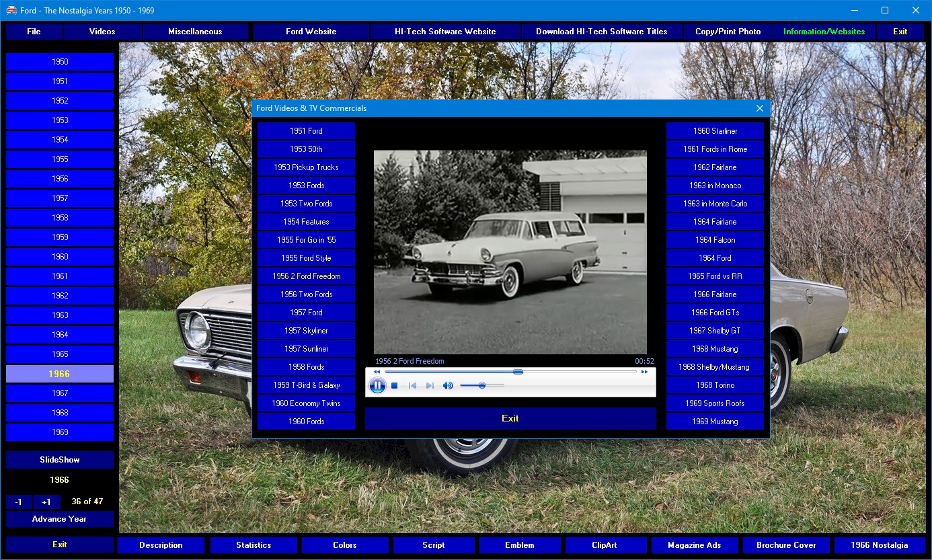Click the video display of the Ford wagon
Screen dimensions: 932x560
(x=510, y=252)
